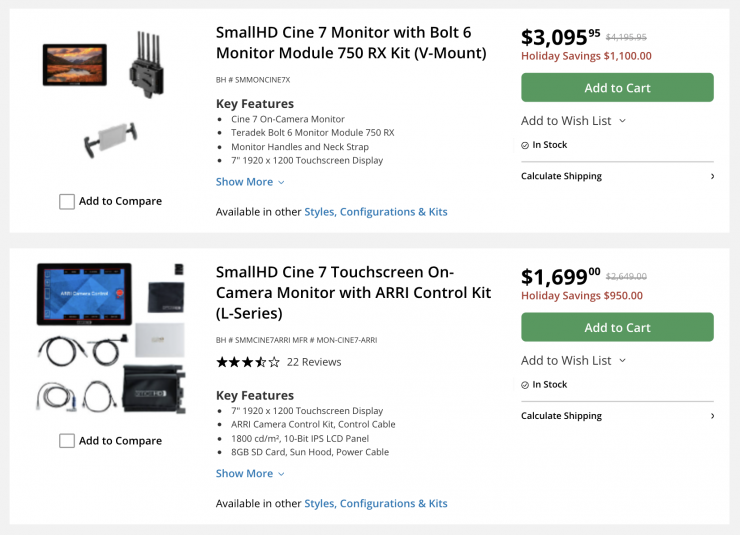740x535 pixels.
Task: Click In Stock checkmark icon for ARRI kit
Action: 525,385
